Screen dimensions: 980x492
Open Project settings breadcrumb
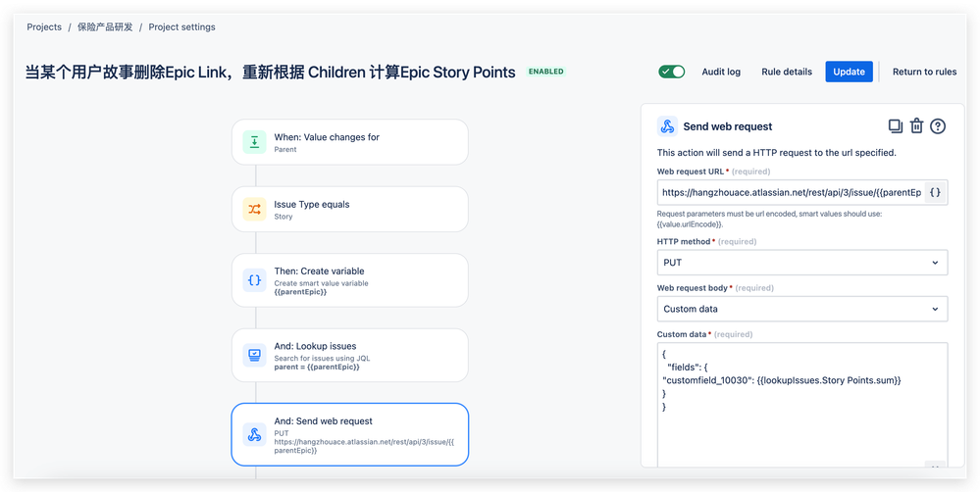[x=181, y=27]
